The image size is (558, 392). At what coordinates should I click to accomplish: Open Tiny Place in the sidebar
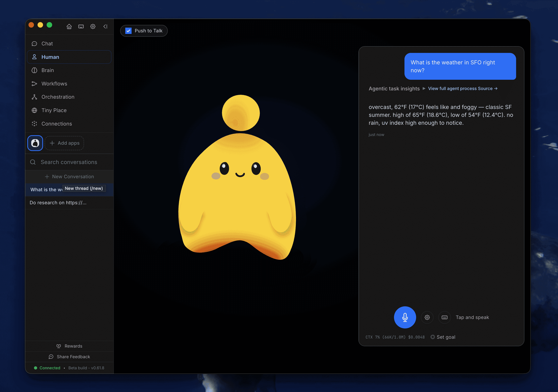pos(69,110)
